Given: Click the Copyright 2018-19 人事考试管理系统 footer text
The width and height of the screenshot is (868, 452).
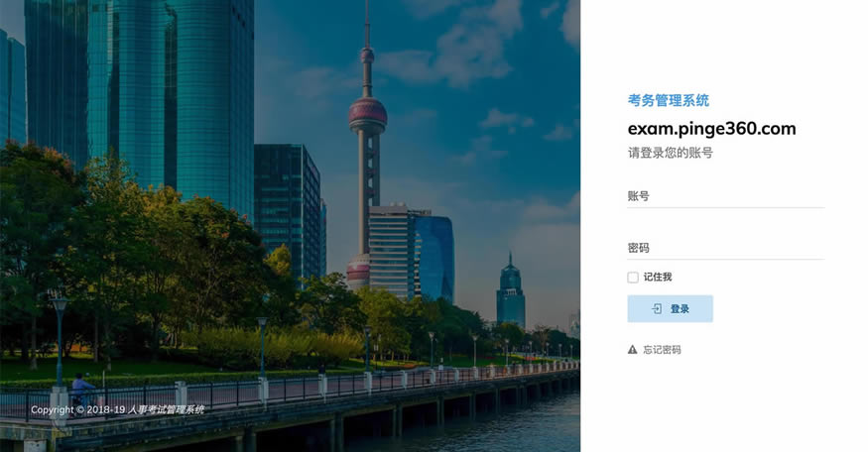Looking at the screenshot, I should pos(117,410).
